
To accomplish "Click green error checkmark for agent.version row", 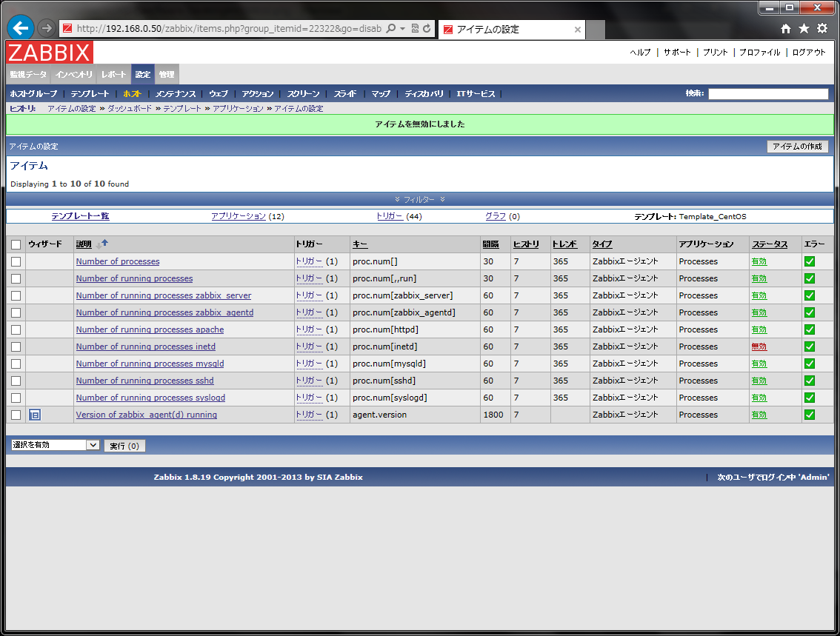I will pos(810,415).
